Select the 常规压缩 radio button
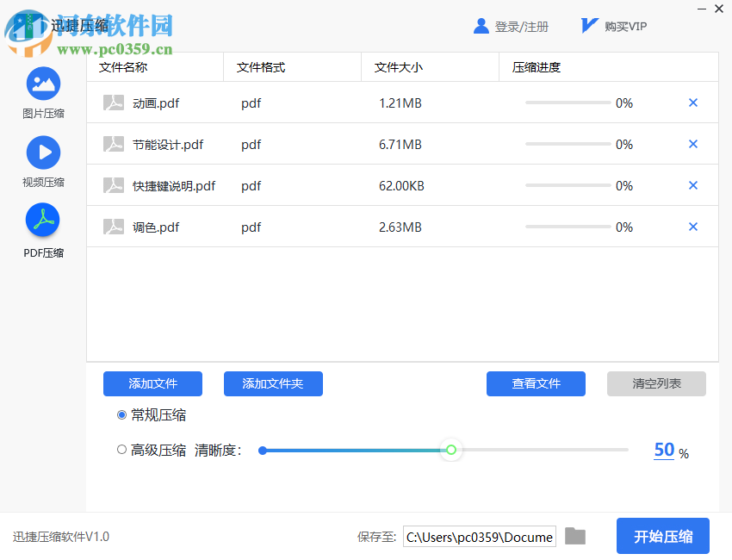This screenshot has width=732, height=560. click(x=121, y=414)
